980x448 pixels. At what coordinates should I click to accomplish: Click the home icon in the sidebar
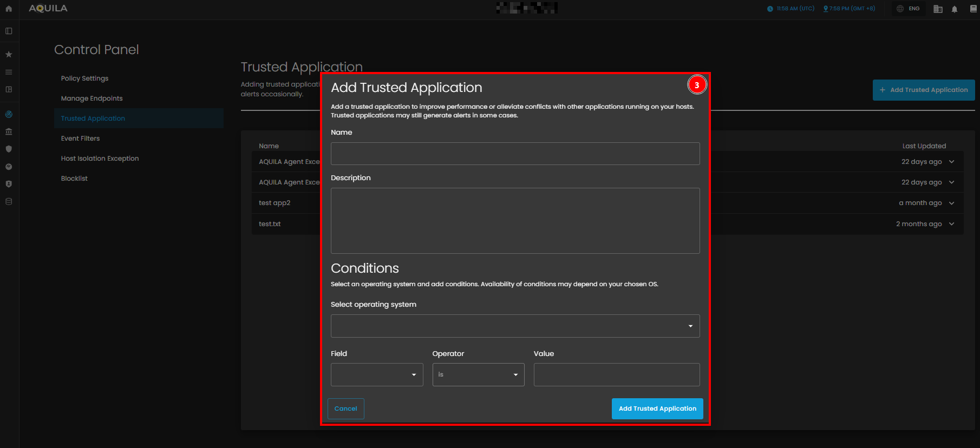9,9
